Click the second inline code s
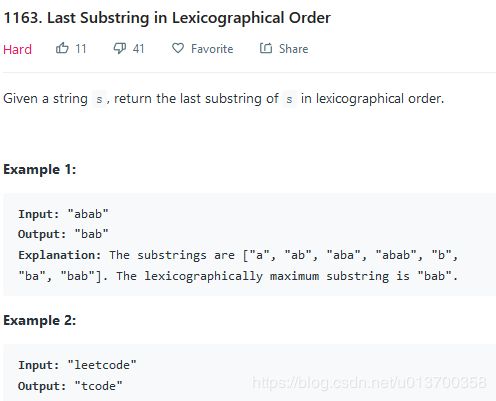Image resolution: width=496 pixels, height=401 pixels. click(x=289, y=99)
